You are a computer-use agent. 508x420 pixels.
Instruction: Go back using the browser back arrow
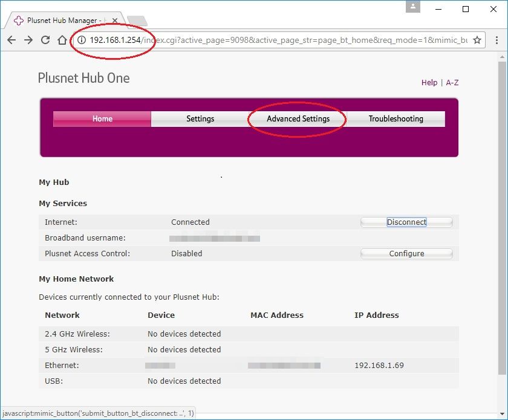[11, 40]
